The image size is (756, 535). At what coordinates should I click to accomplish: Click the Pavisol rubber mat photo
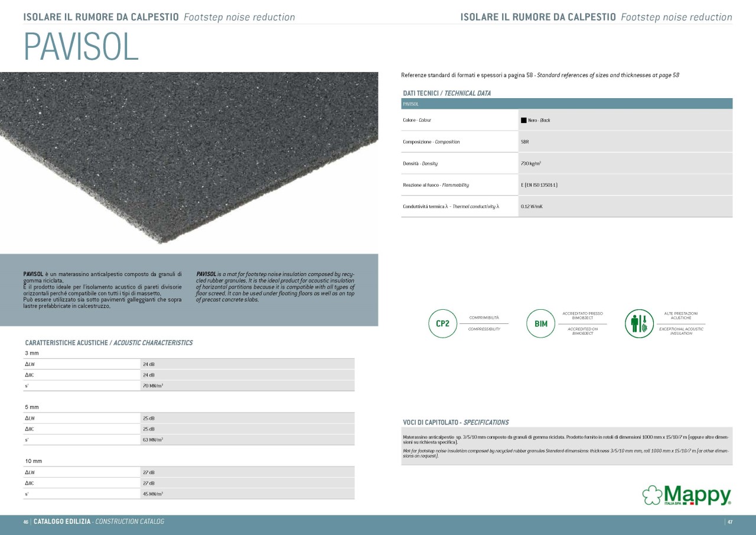coord(189,160)
